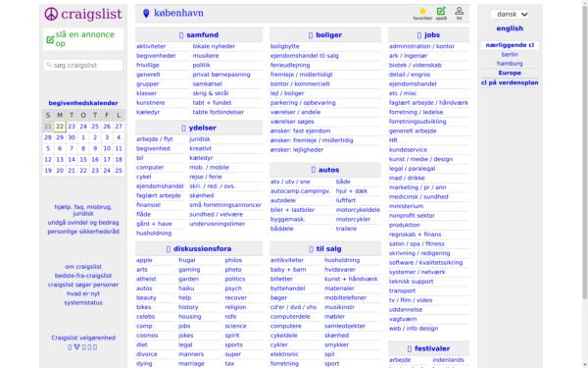
Task: Open the kæledyr link under samfund
Action: (148, 112)
